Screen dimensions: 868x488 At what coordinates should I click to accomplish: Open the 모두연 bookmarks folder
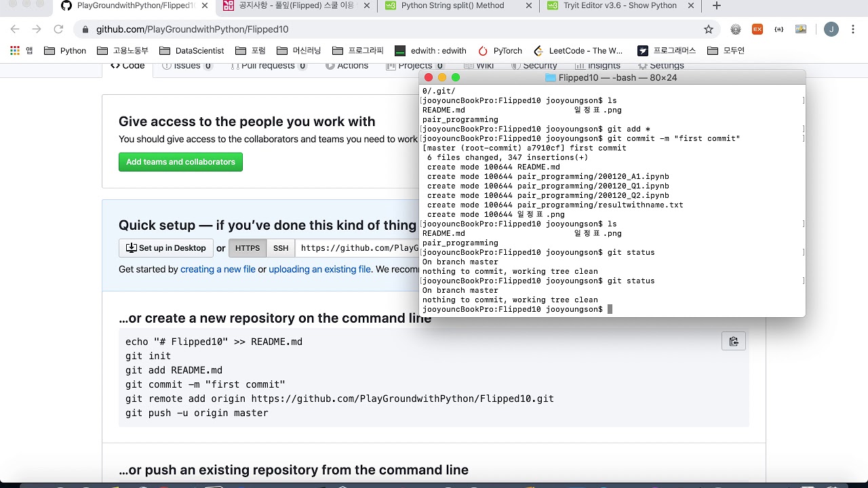click(x=726, y=50)
